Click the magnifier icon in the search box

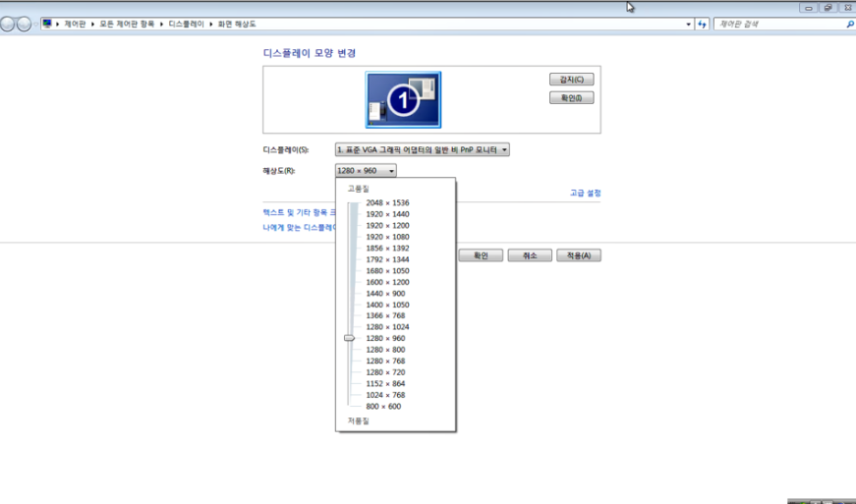[849, 24]
